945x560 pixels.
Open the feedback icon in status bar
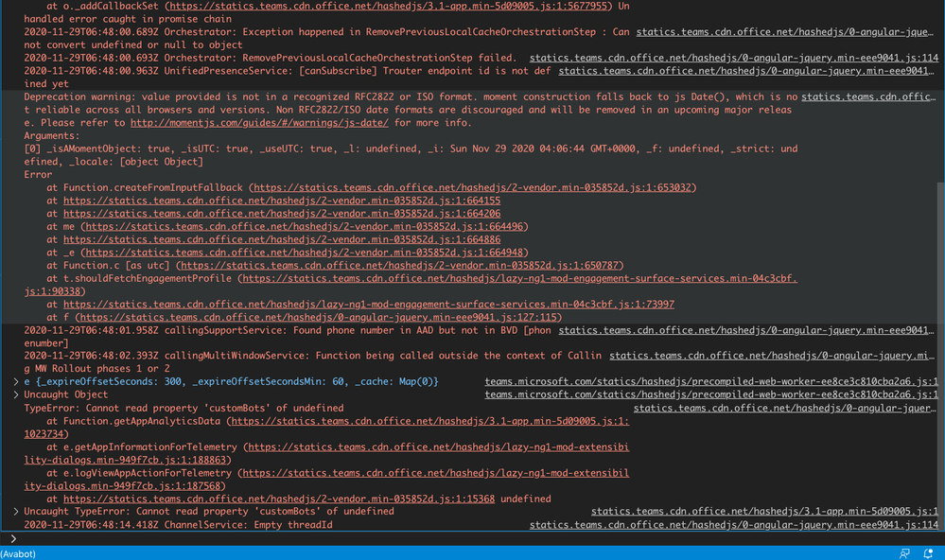904,553
